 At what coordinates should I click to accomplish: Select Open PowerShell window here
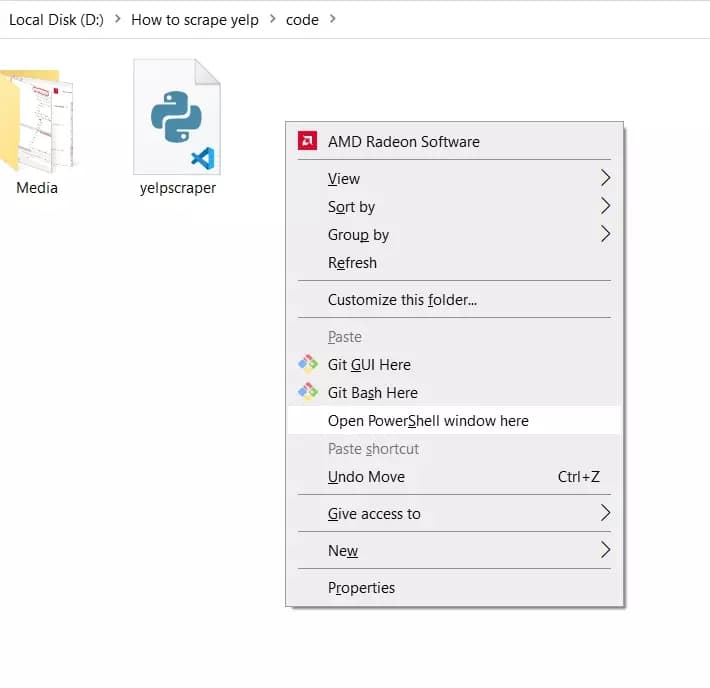[454, 421]
